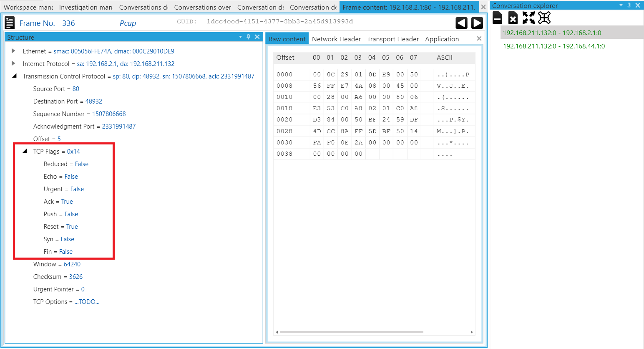The image size is (644, 349).
Task: Collapse the Transmission Control Protocol node
Action: coord(14,76)
